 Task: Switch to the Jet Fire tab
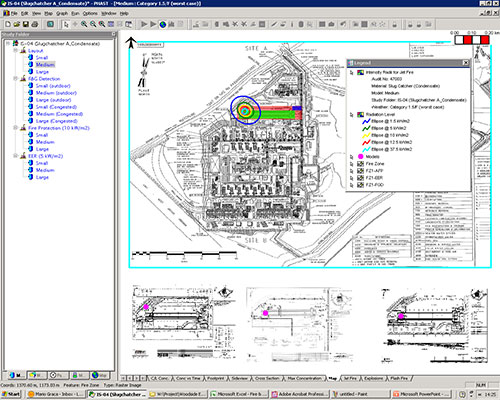(350, 378)
